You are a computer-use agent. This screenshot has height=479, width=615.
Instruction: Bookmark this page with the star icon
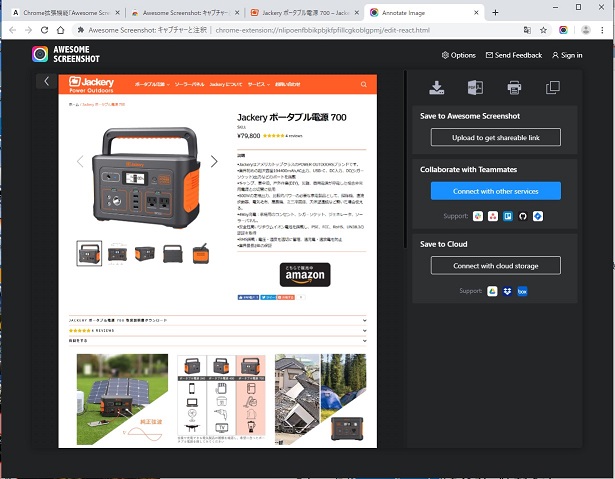(543, 30)
